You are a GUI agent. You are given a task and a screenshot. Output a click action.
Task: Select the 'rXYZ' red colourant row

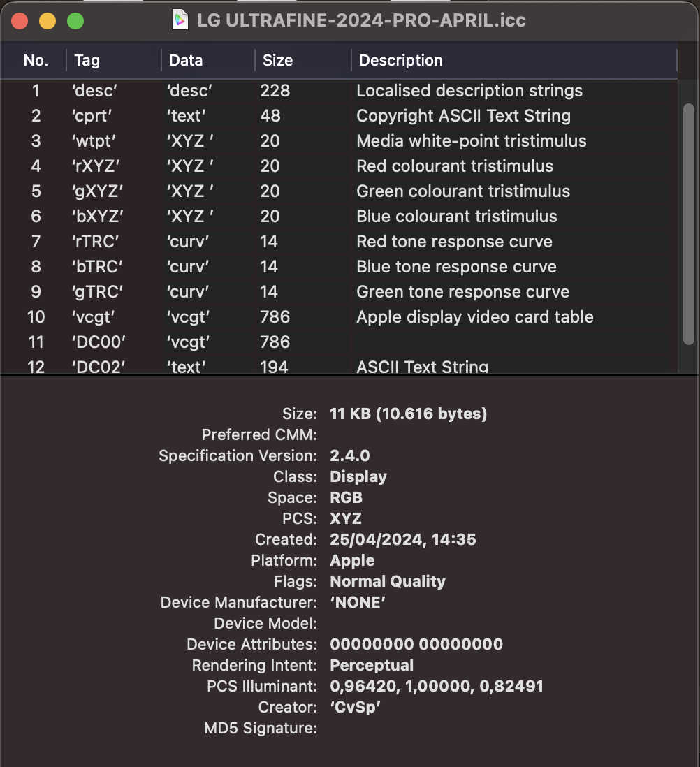tap(335, 166)
